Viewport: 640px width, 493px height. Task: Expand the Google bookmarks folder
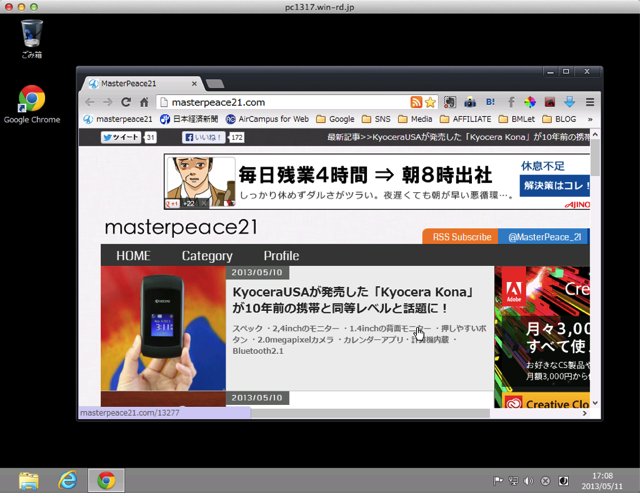[336, 119]
